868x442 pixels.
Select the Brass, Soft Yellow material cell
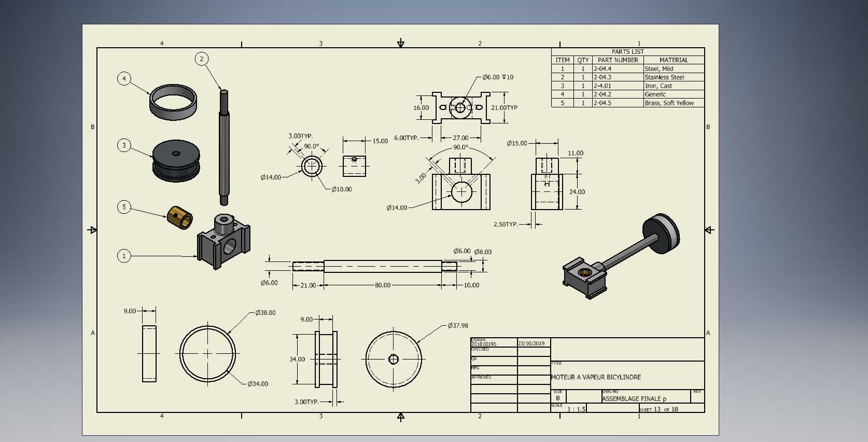click(674, 103)
